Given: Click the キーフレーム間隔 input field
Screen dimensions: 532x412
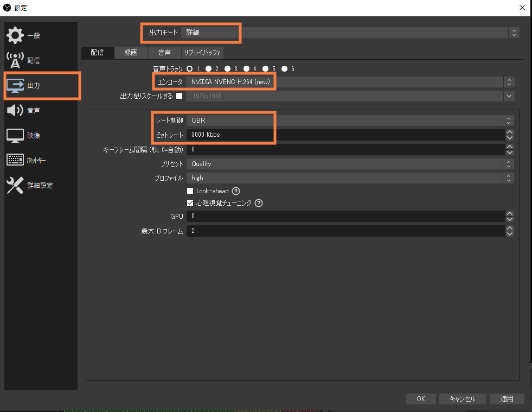Looking at the screenshot, I should [x=346, y=149].
